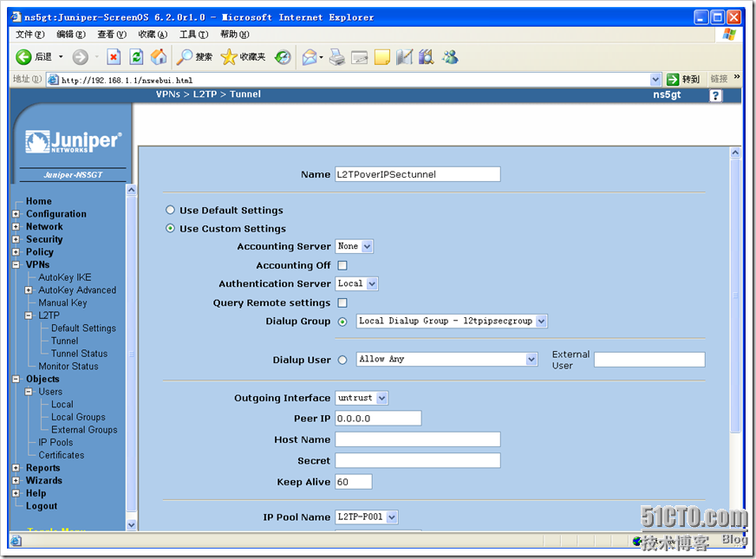Open Monitor Status link
Viewport: 756px width, 559px height.
tap(68, 367)
